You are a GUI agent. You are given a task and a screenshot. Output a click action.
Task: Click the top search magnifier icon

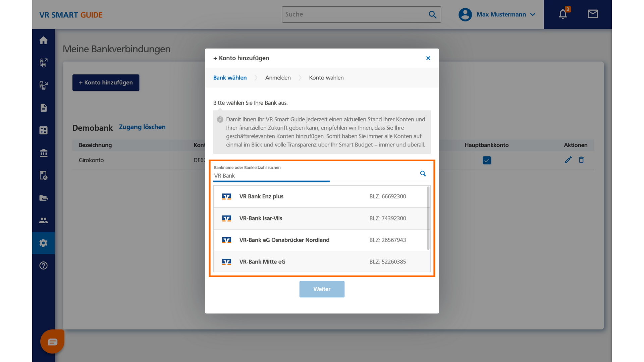point(433,15)
